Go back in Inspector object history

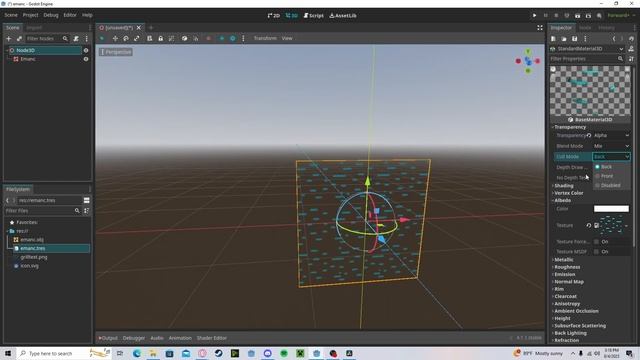point(613,38)
